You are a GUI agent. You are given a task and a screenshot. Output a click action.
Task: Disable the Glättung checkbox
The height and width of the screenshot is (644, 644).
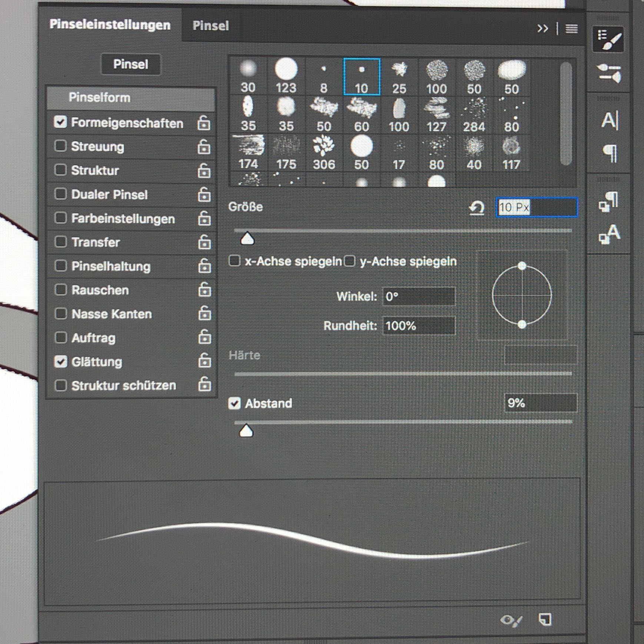pyautogui.click(x=60, y=361)
